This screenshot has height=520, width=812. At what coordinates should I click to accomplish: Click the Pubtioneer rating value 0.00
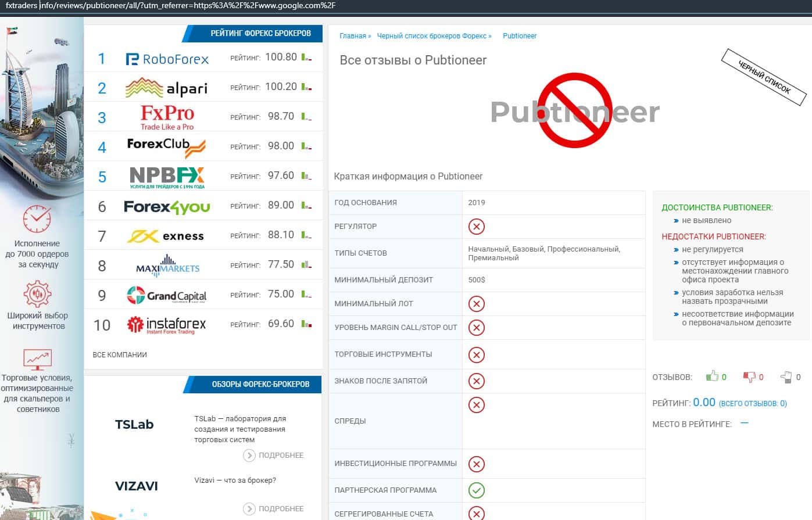pyautogui.click(x=704, y=402)
